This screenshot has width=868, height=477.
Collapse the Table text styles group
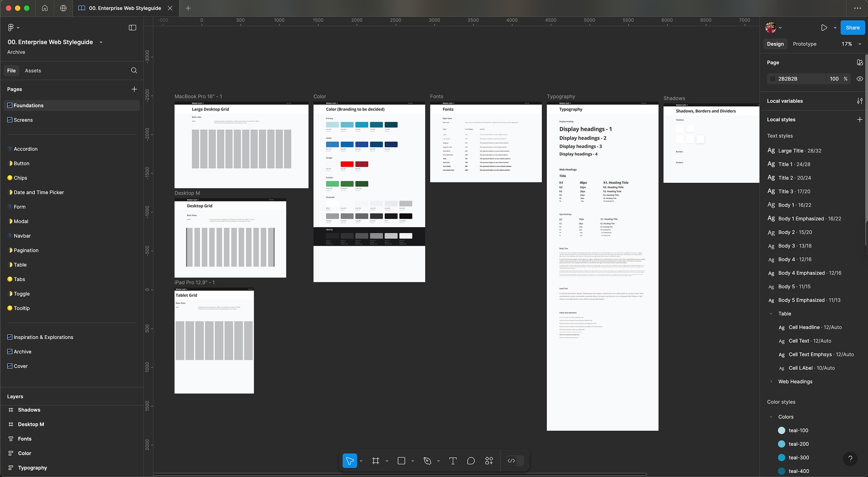771,314
